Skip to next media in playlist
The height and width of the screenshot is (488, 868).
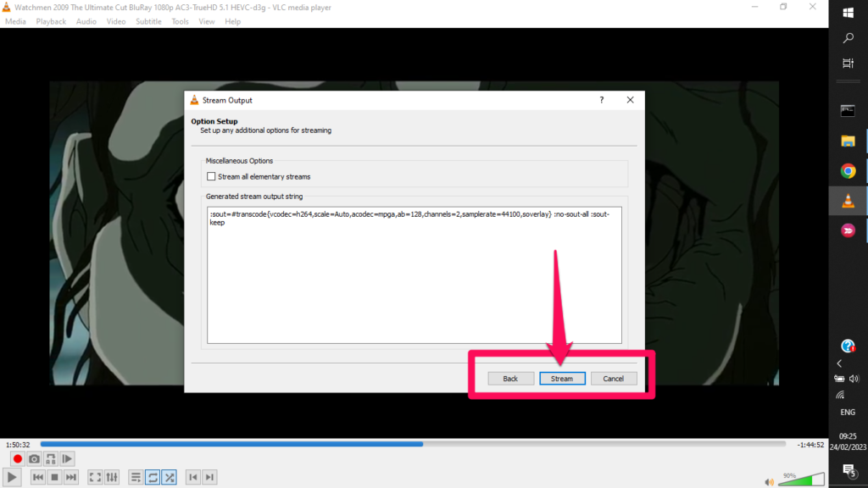coord(71,477)
